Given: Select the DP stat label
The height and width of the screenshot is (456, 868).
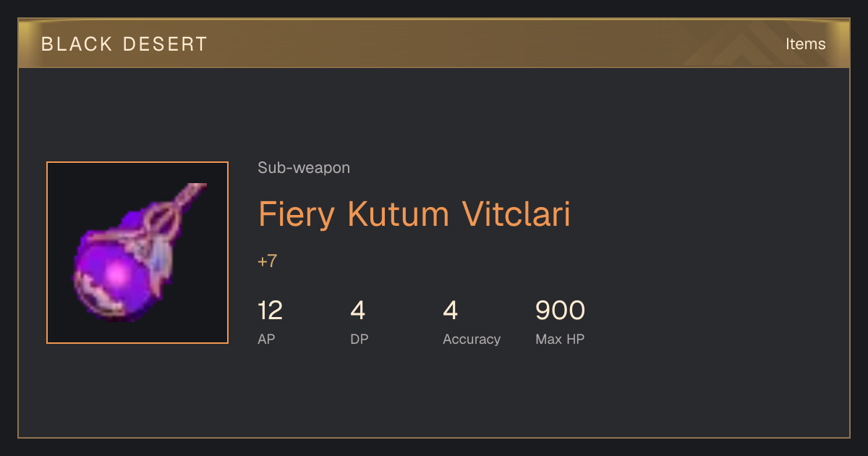Looking at the screenshot, I should [x=359, y=339].
